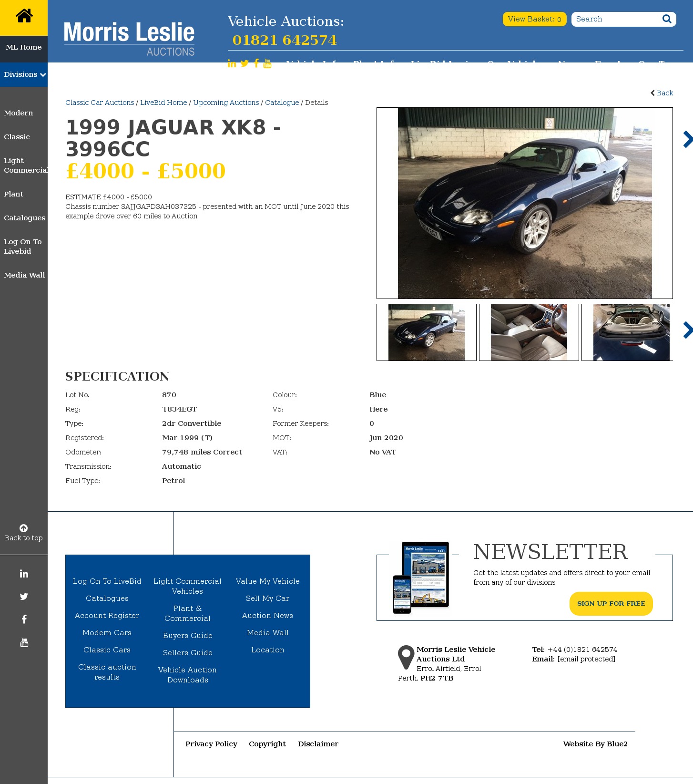
Task: Select Plant in sidebar menu
Action: click(x=13, y=194)
